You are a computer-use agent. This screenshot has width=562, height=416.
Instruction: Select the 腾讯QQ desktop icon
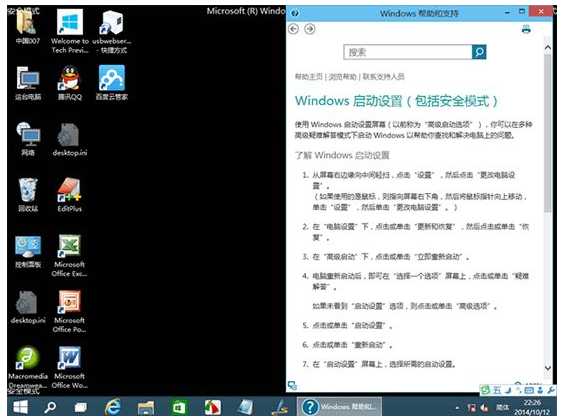point(70,83)
